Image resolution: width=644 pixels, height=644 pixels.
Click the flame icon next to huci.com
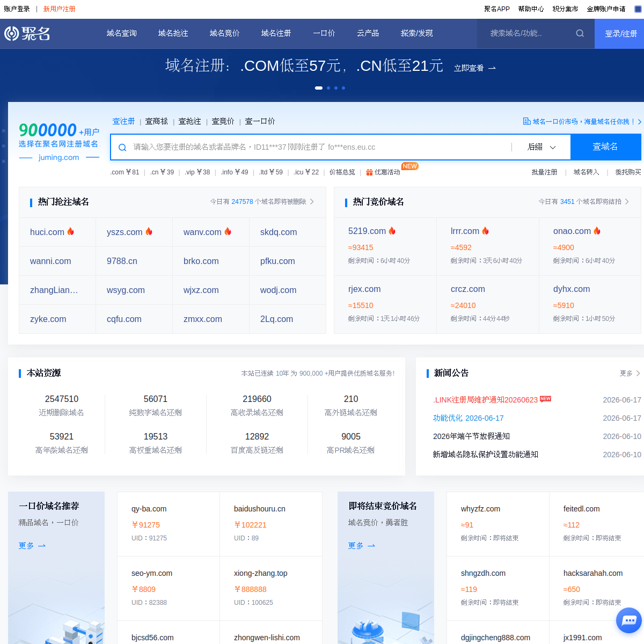tap(71, 231)
